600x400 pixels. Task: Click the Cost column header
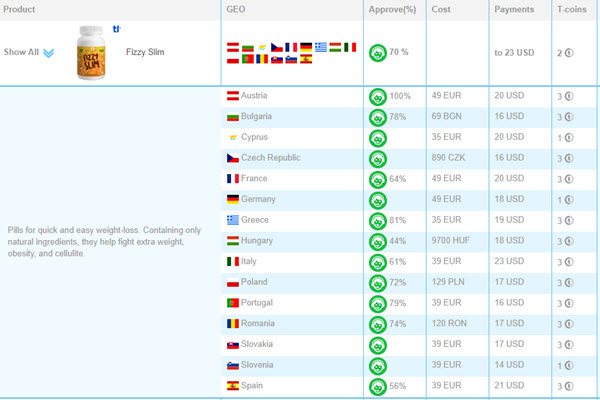click(441, 9)
